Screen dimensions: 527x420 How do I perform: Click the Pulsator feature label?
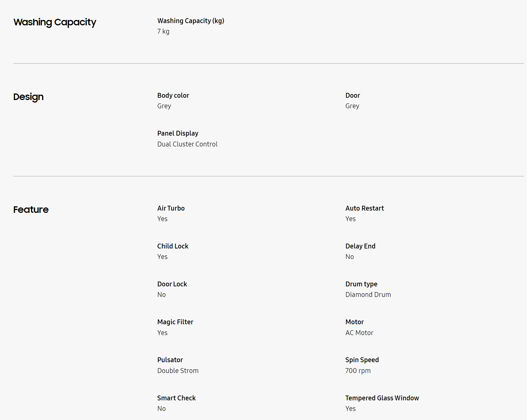(x=170, y=360)
